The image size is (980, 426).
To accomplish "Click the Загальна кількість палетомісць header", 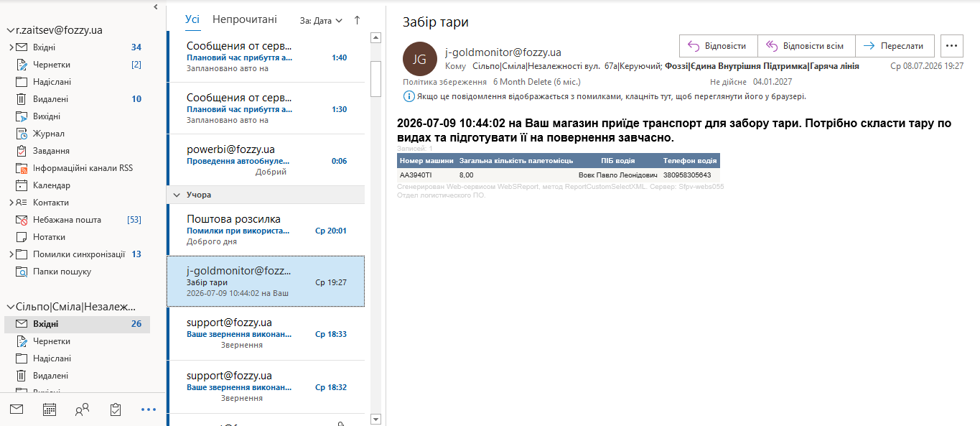I will coord(516,161).
